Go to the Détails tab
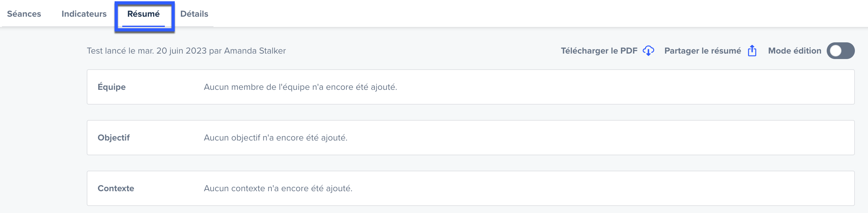Viewport: 868px width, 213px height. [194, 14]
